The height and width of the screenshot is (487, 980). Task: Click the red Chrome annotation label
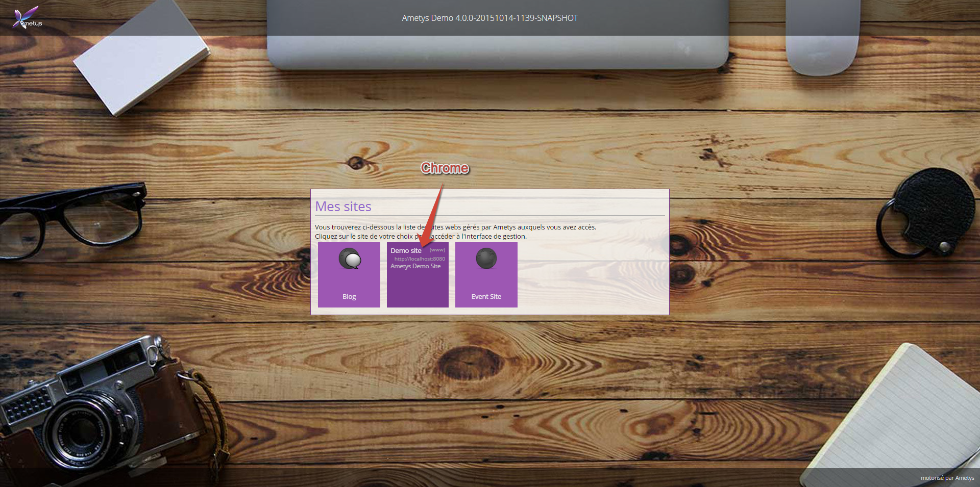pos(445,168)
